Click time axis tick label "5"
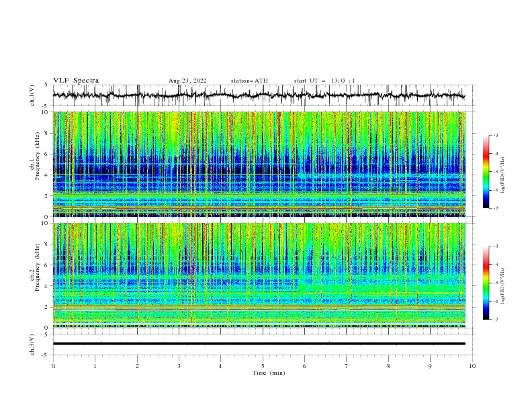The width and height of the screenshot is (532, 411). 263,366
